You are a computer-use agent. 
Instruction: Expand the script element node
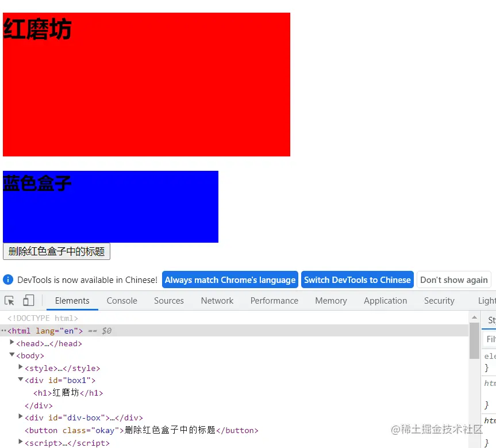(21, 442)
